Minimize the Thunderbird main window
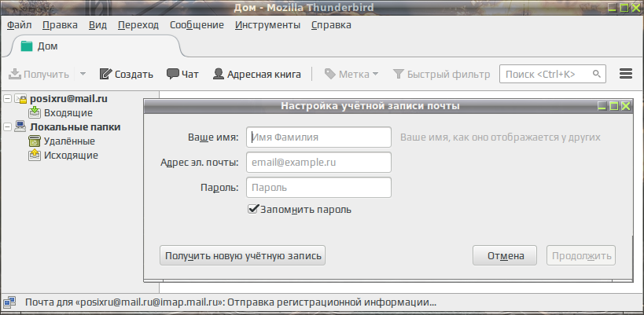The image size is (644, 315). pos(613,7)
